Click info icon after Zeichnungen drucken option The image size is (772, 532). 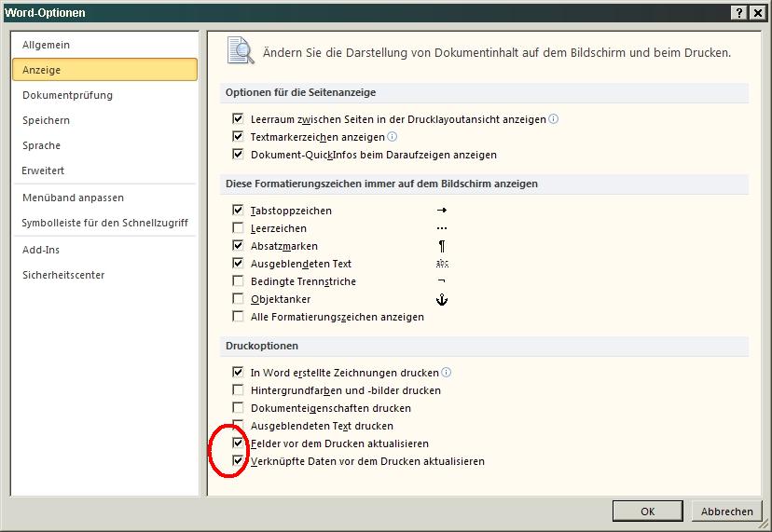tap(447, 373)
